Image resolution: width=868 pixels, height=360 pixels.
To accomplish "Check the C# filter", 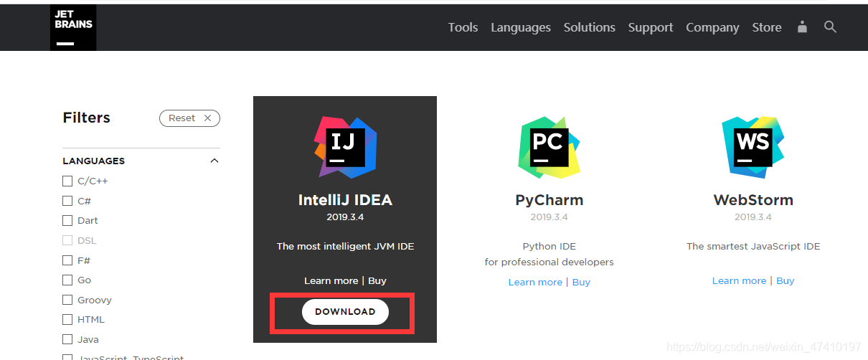I will point(67,201).
